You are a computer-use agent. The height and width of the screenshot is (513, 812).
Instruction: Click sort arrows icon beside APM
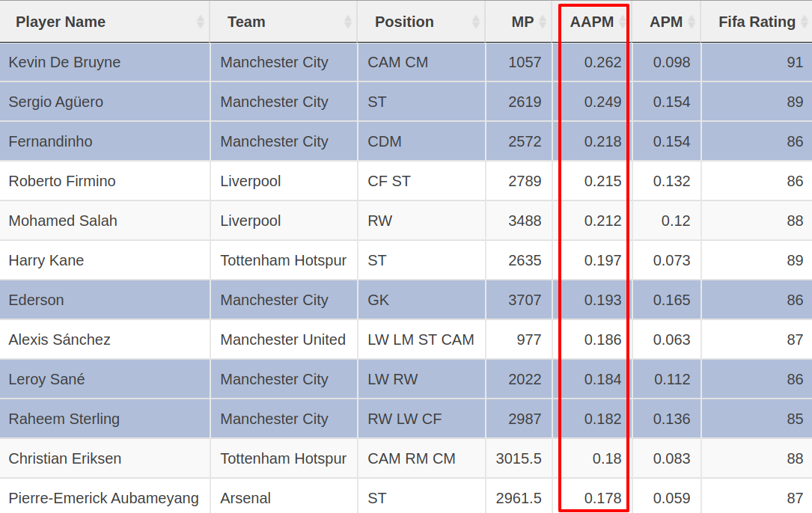(692, 22)
